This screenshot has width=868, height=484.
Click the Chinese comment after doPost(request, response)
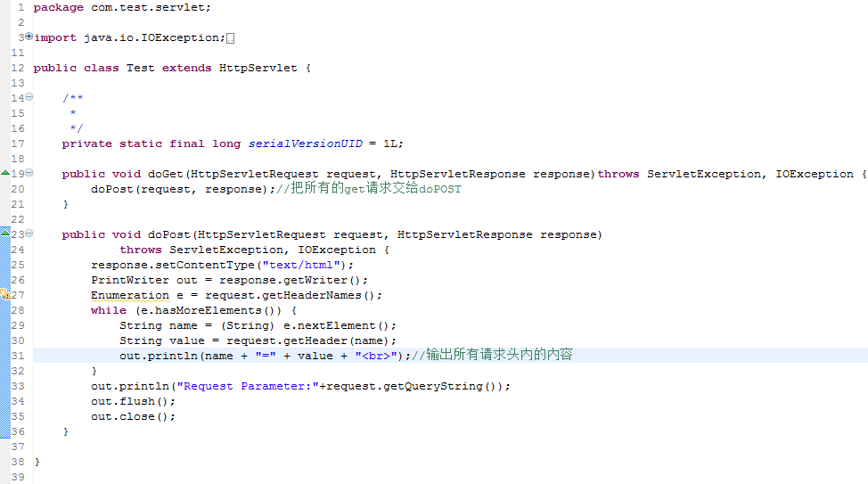pyautogui.click(x=369, y=188)
